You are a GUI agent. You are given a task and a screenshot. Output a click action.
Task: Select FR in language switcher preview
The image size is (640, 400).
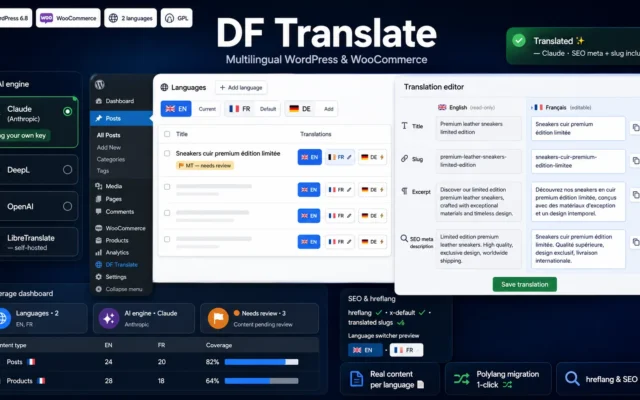[406, 350]
